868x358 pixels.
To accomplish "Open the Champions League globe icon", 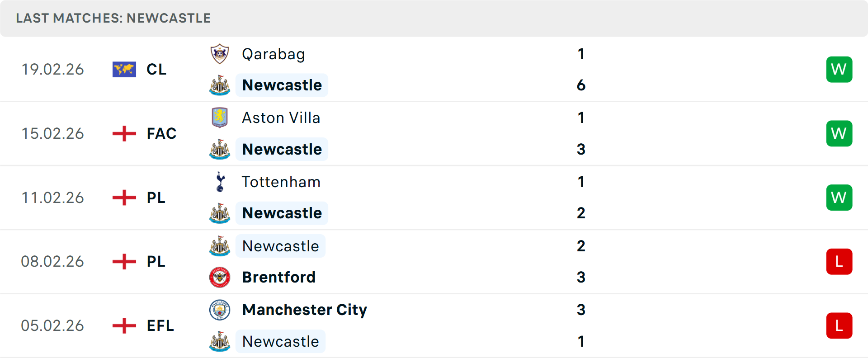I will pos(124,69).
